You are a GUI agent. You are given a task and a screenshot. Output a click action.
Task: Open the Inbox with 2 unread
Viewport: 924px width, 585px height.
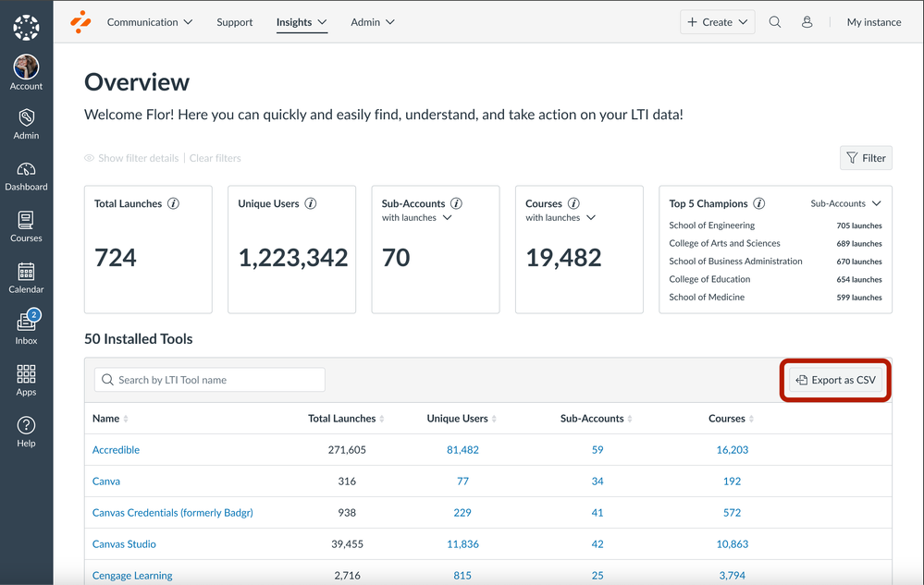pyautogui.click(x=26, y=328)
